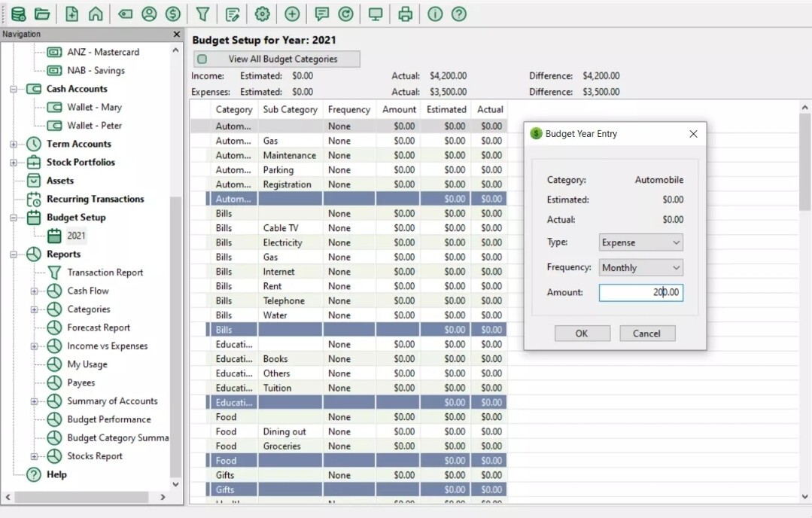Select NAB - Savings account
The width and height of the screenshot is (812, 518).
[x=96, y=71]
